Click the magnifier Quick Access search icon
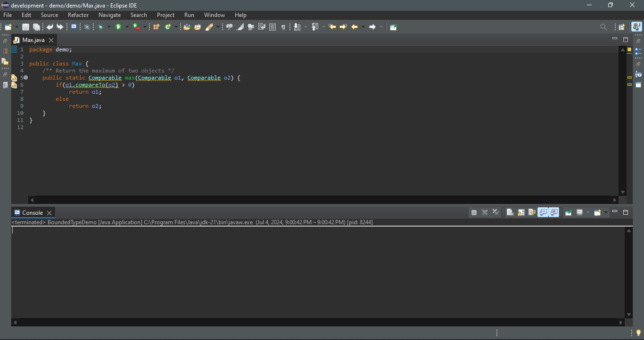 (x=603, y=27)
